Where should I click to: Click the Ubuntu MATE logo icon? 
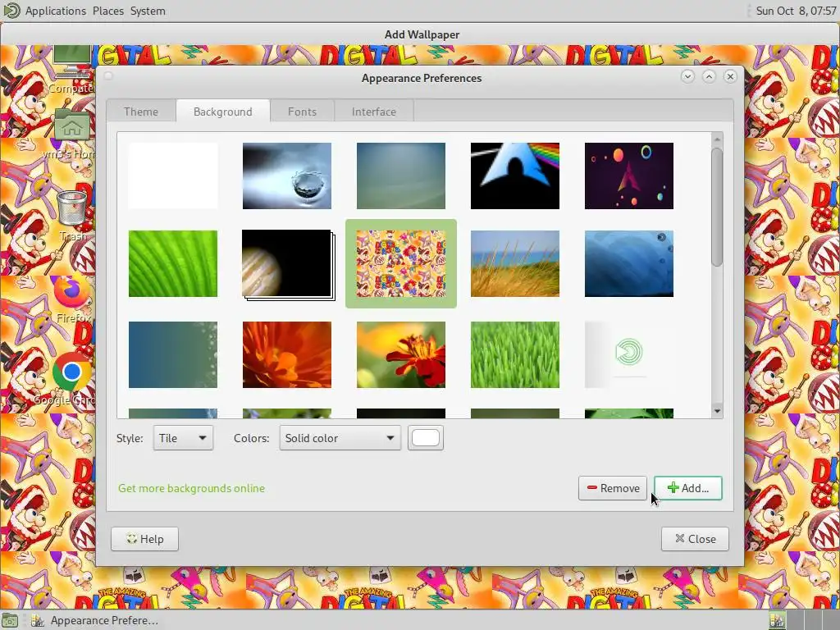coord(11,11)
